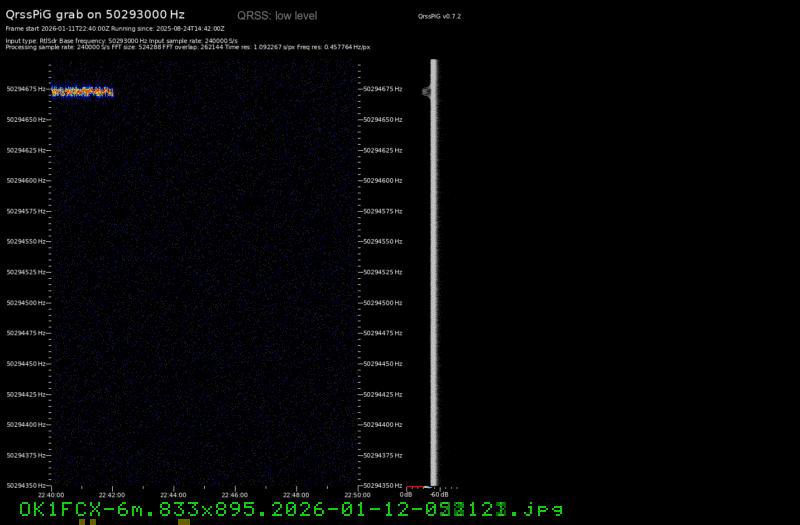Click the -60 dB scale label
The image size is (800, 525).
click(x=439, y=494)
